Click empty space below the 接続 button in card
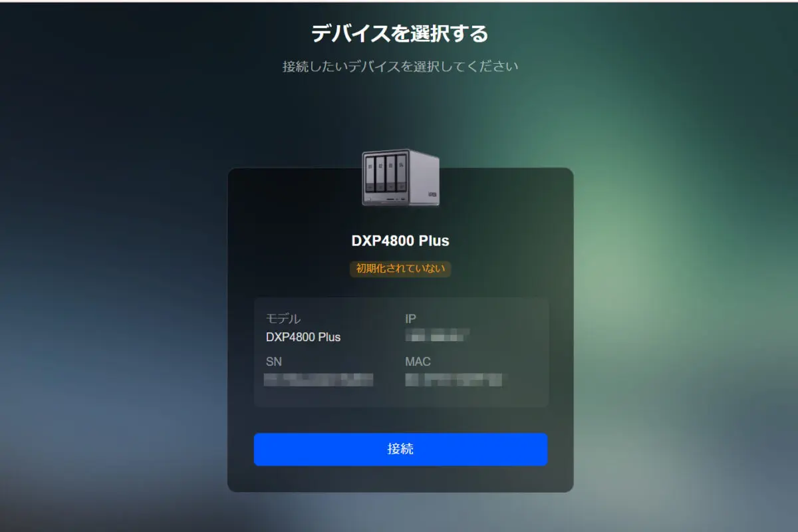This screenshot has width=798, height=532. click(400, 479)
